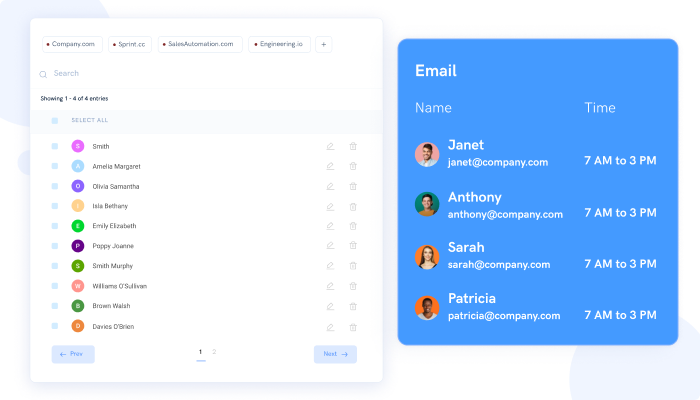Click the Name column header
This screenshot has height=400, width=700.
click(433, 108)
